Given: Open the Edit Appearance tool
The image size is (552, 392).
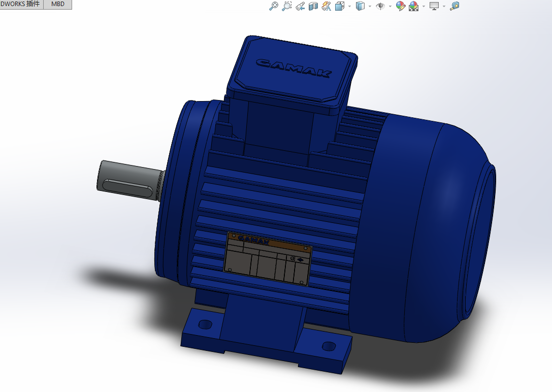Looking at the screenshot, I should [401, 6].
